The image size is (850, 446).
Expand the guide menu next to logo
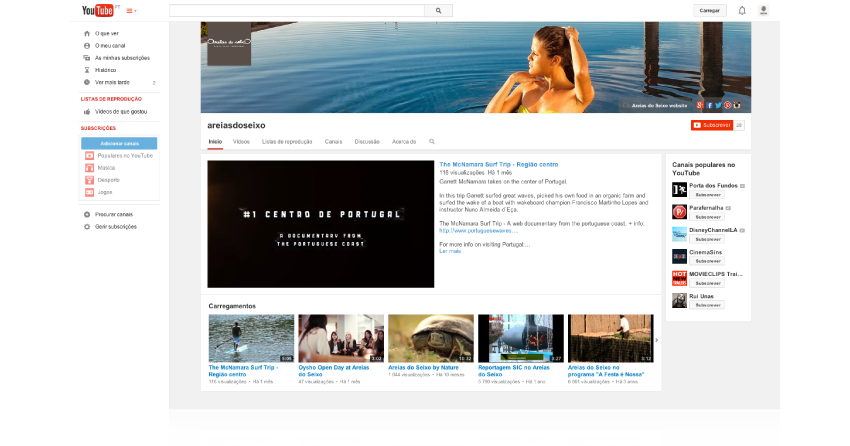(131, 11)
